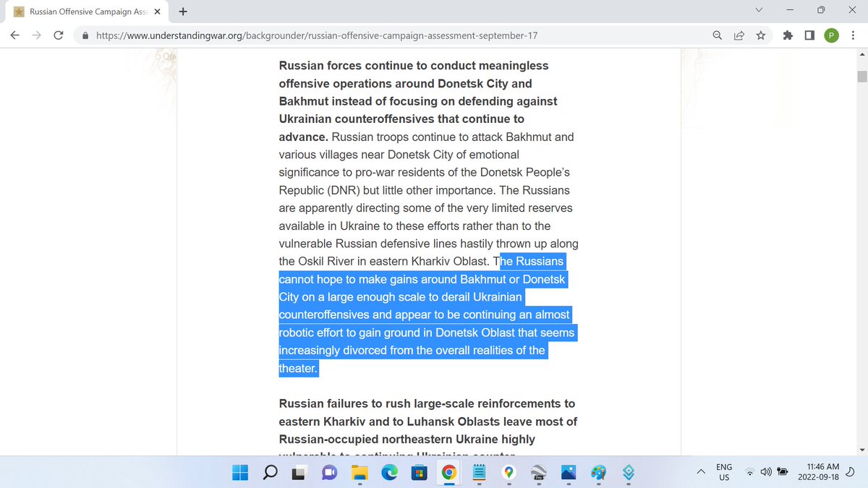
Task: Click the vertical scrollbar thumb
Action: click(861, 77)
